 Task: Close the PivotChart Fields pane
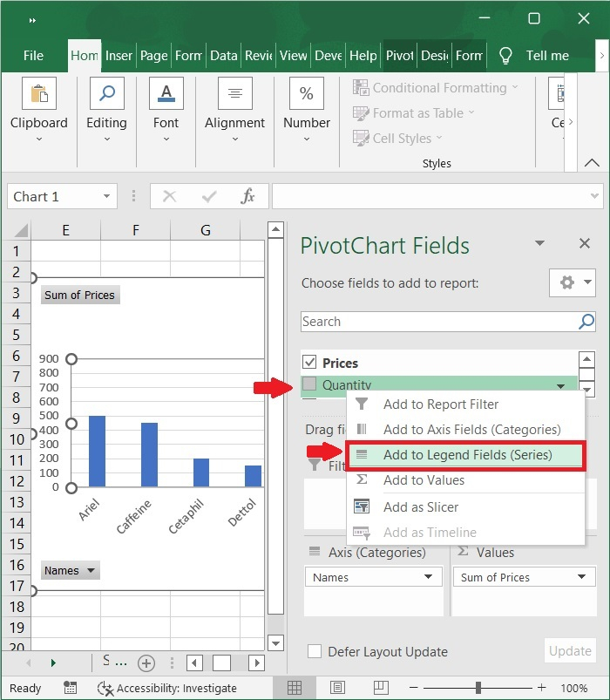pyautogui.click(x=585, y=243)
